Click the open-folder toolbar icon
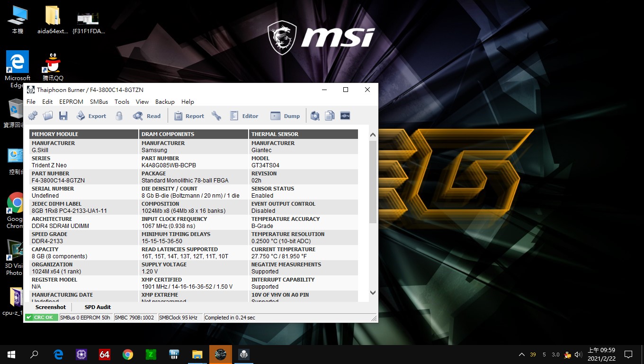 [x=48, y=116]
